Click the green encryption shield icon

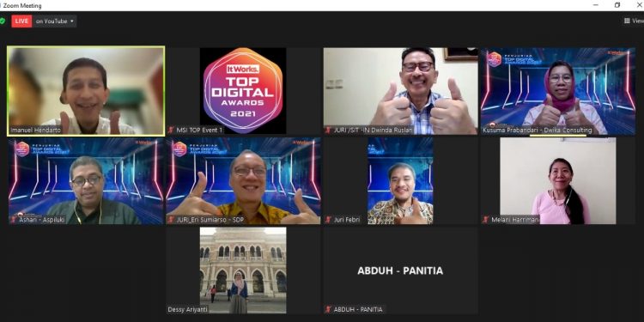[x=3, y=21]
